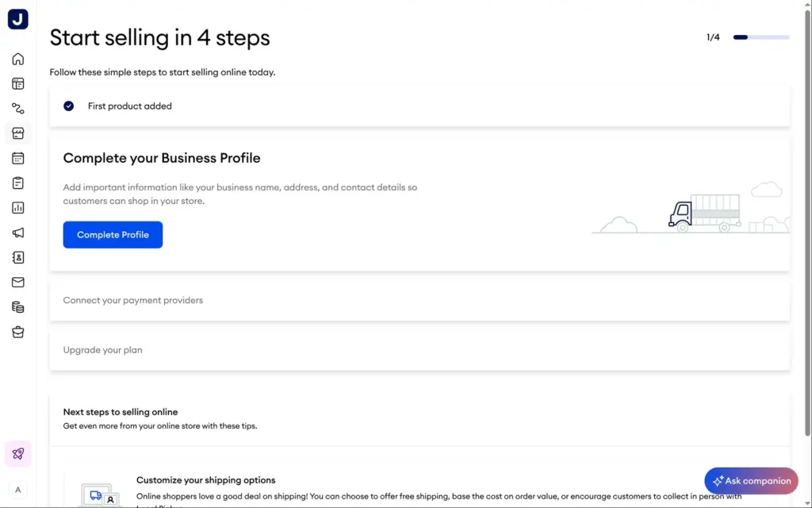
Task: Open the calendar bookings icon
Action: tap(17, 158)
